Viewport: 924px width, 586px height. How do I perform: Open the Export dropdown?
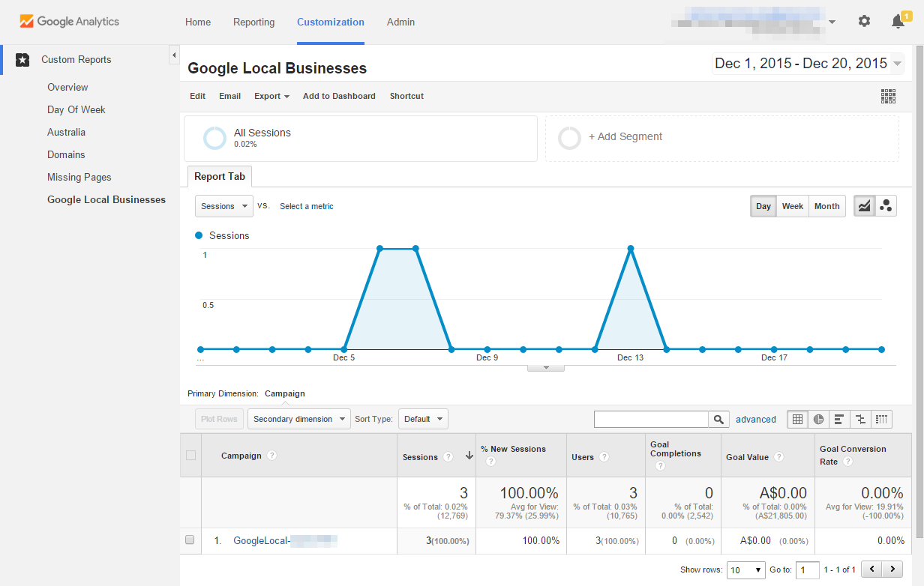point(271,96)
